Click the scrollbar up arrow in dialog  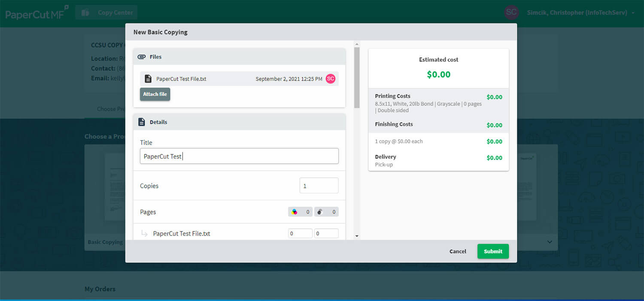pyautogui.click(x=357, y=44)
